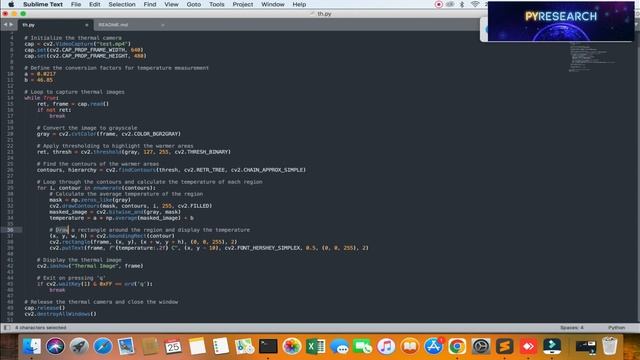Open the dark teal app icon in dock
The image size is (640, 360).
[552, 347]
